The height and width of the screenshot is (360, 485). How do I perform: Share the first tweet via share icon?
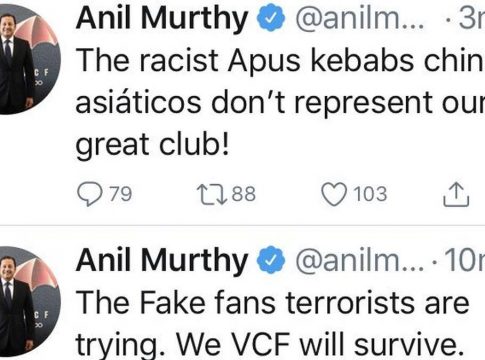pos(456,194)
